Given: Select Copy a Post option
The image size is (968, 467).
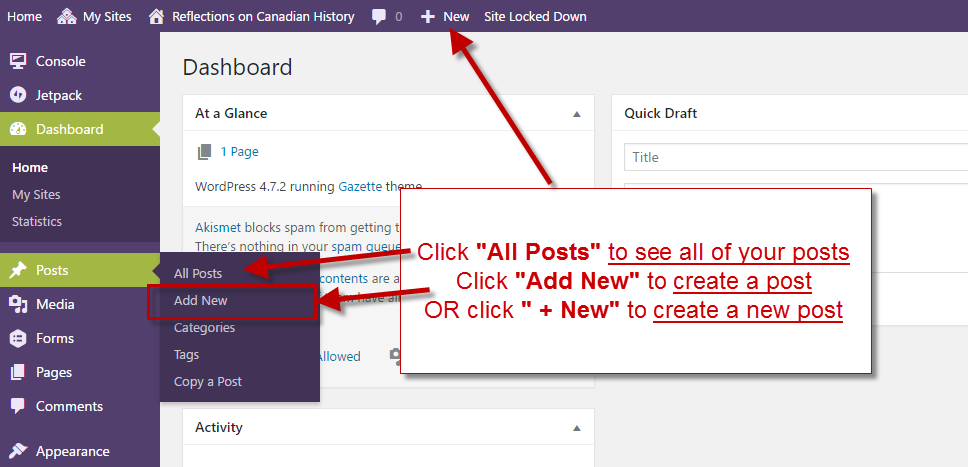Looking at the screenshot, I should click(207, 382).
